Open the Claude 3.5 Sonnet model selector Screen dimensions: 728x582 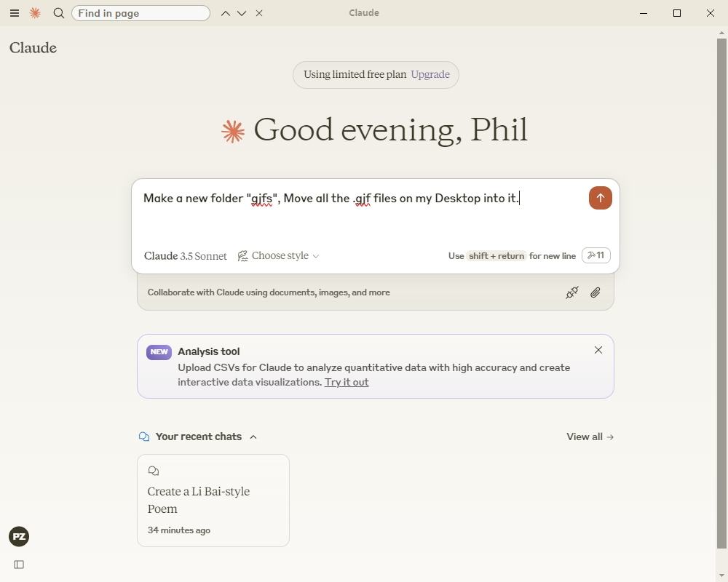coord(186,256)
